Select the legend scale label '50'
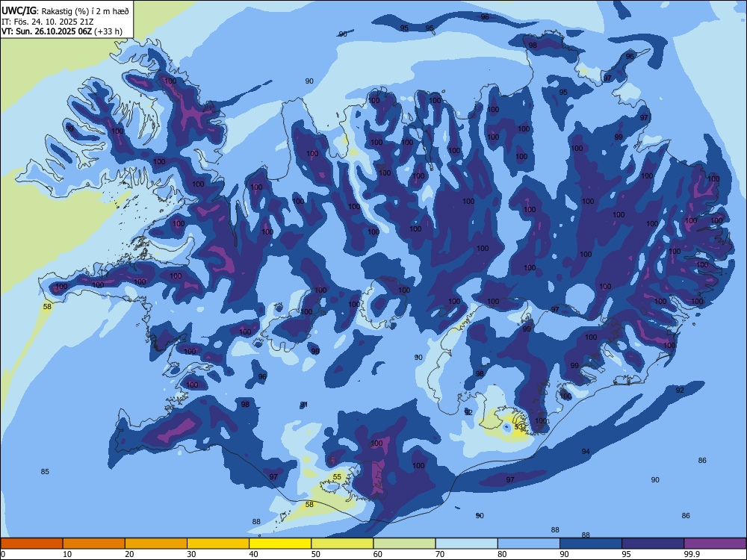 pos(315,554)
